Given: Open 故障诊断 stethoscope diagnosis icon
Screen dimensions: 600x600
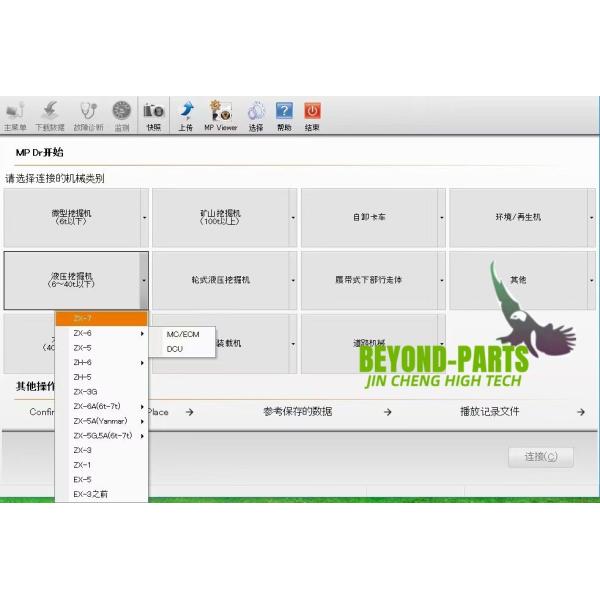Looking at the screenshot, I should pos(88,116).
